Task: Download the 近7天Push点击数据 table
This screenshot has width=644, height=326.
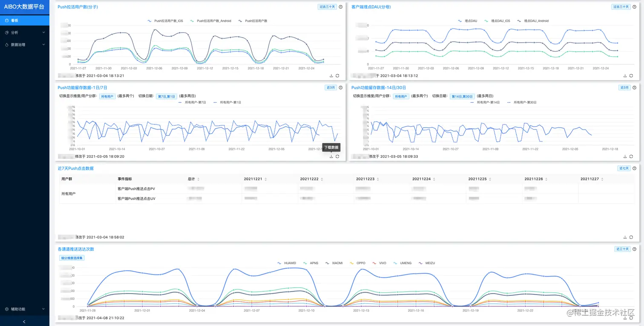Action: [625, 237]
